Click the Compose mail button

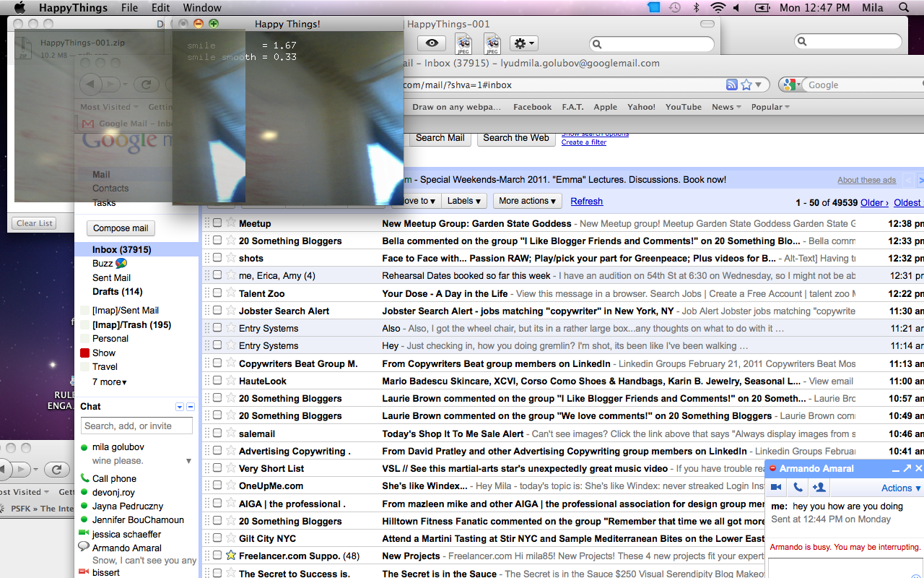pyautogui.click(x=121, y=228)
